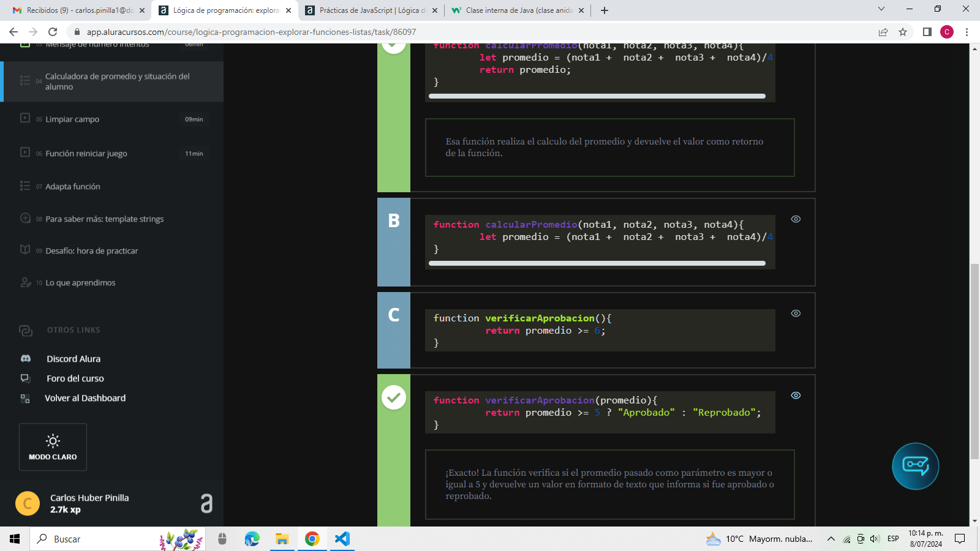Click the page vertical scrollbar thumb
Viewport: 980px width, 551px height.
(x=974, y=361)
